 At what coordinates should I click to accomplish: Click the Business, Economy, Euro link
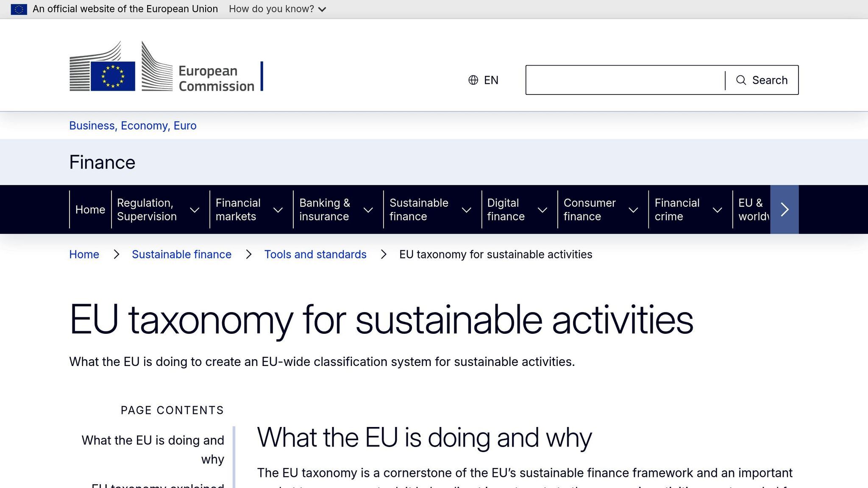coord(132,125)
